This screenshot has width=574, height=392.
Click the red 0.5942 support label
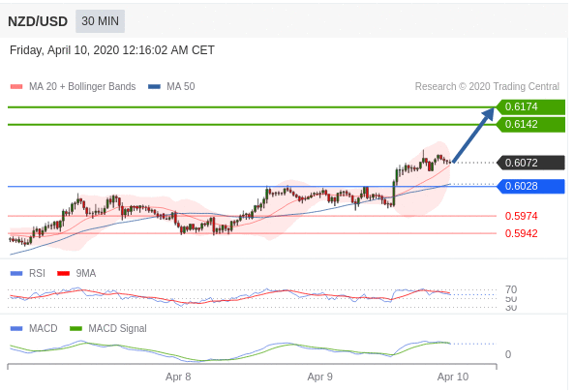(522, 233)
